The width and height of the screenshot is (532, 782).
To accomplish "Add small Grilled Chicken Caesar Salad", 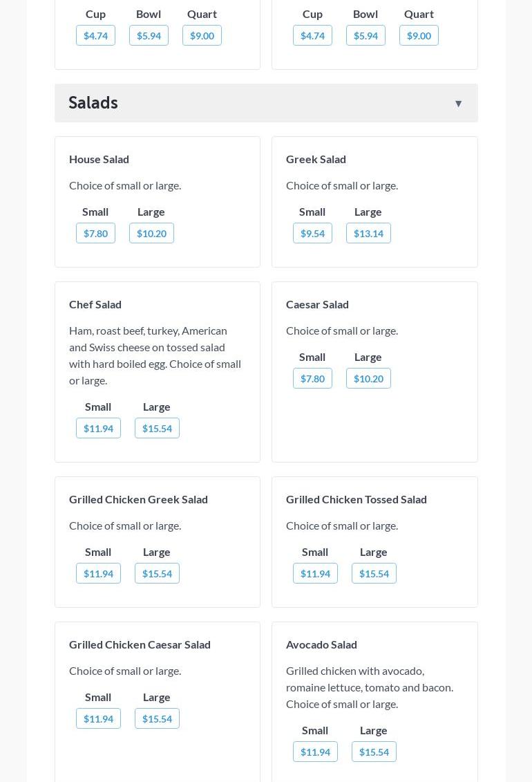I will point(98,719).
